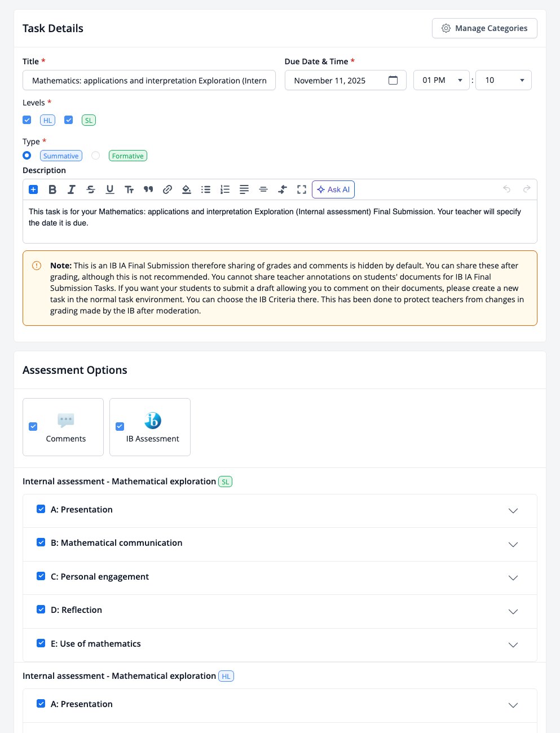560x733 pixels.
Task: Open text highlight color picker
Action: pos(187,189)
